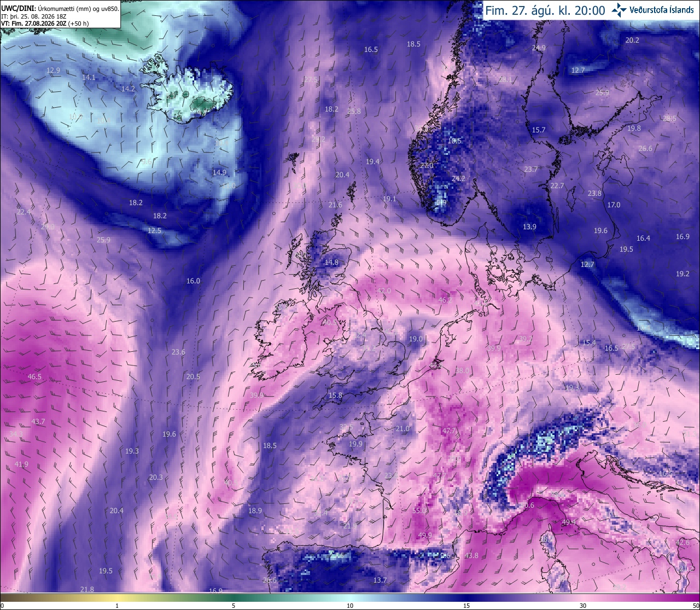Select the forecast time Fim. 27. ágú. kl. 20:00
Image resolution: width=700 pixels, height=610 pixels.
coord(545,10)
